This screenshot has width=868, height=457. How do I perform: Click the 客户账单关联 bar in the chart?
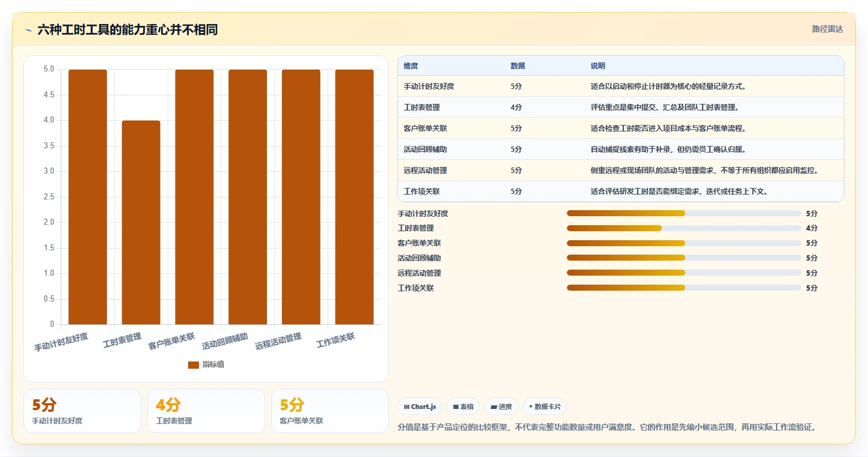[x=194, y=197]
